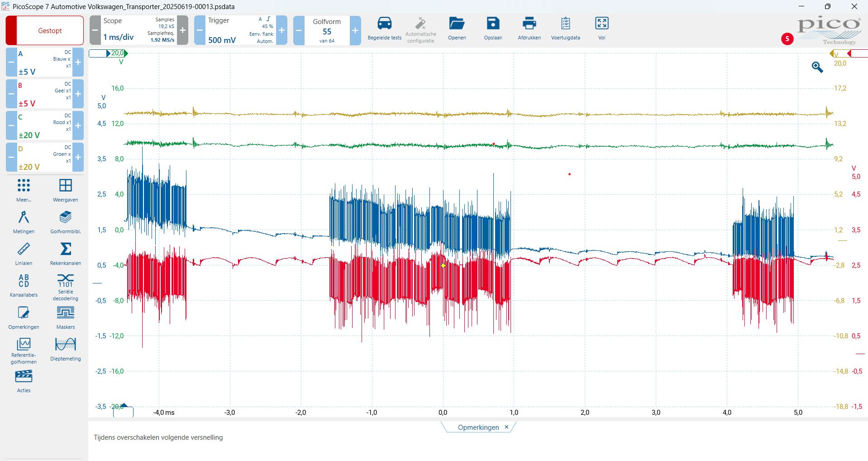The image size is (868, 461).
Task: Increase the timebase with Scope plus
Action: click(x=182, y=30)
